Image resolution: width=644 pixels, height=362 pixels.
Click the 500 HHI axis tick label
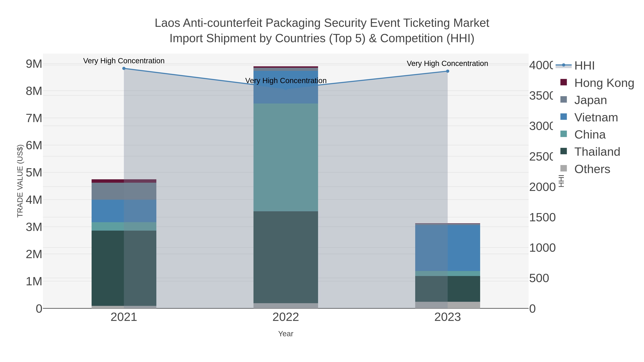pyautogui.click(x=539, y=278)
